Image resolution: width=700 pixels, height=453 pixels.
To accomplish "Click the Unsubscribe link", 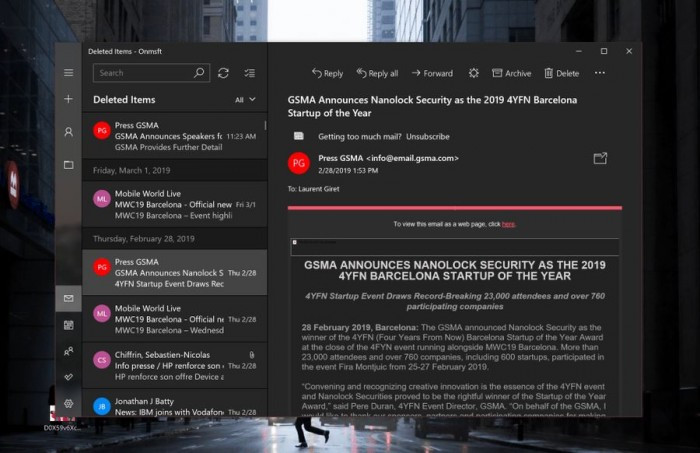I will [428, 137].
